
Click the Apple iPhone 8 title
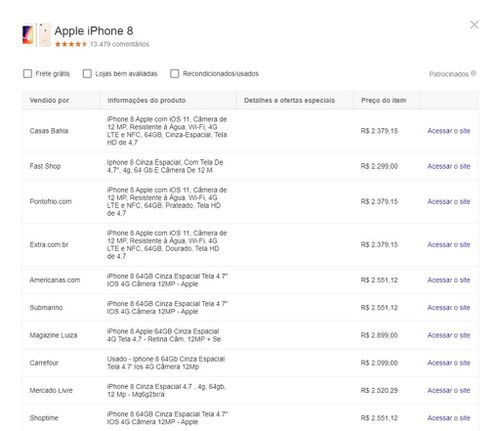pyautogui.click(x=94, y=31)
